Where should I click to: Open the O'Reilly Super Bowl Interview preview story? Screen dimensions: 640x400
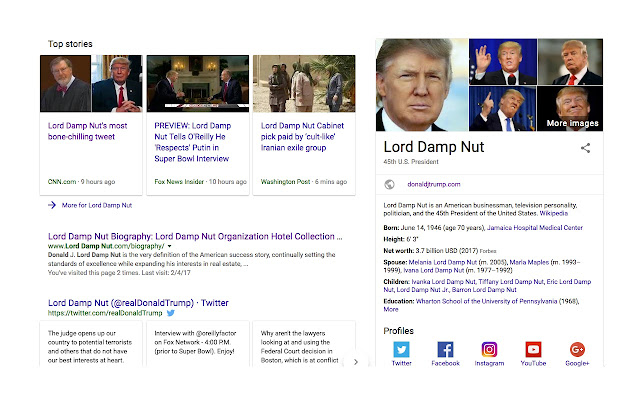[x=192, y=142]
